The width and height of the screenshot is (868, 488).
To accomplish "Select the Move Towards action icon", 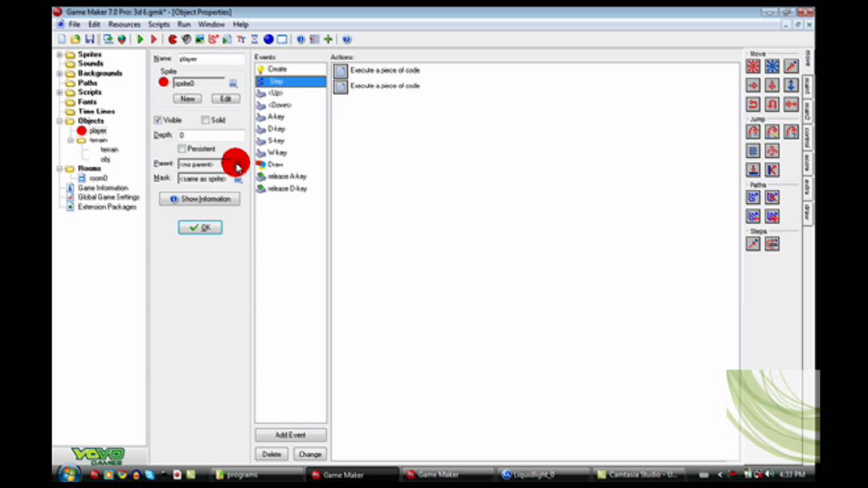I will pos(791,66).
